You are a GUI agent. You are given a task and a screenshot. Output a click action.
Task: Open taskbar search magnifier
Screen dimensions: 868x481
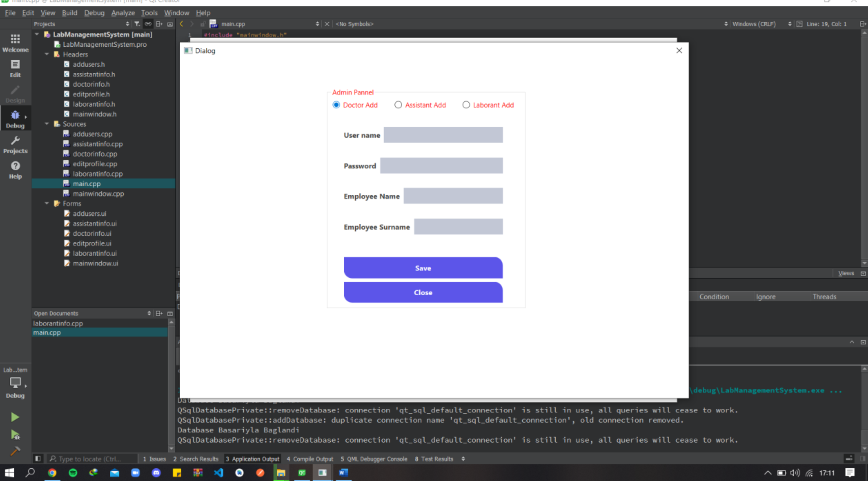(30, 472)
